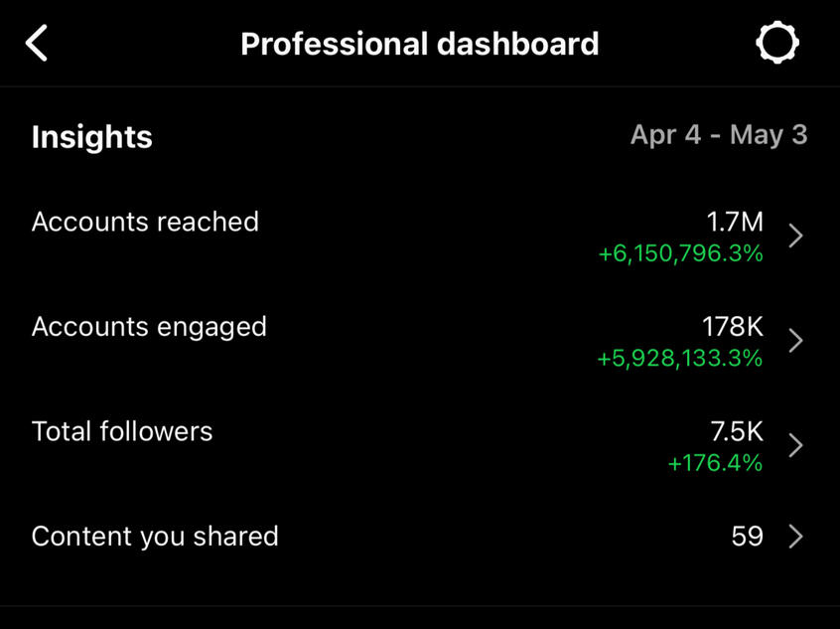Open the Content you shared row label
This screenshot has width=840, height=629.
point(155,537)
